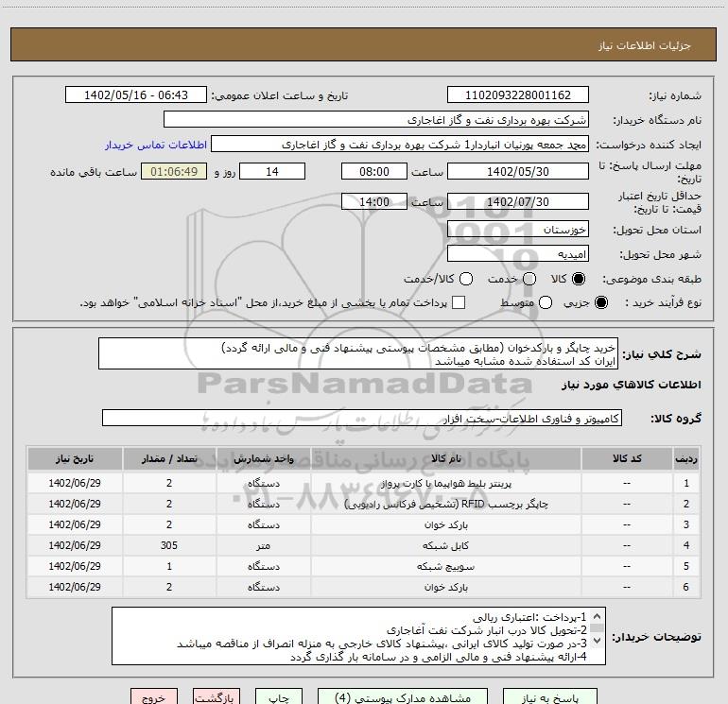Click the ایجاد کننده درخواست field

point(400,145)
